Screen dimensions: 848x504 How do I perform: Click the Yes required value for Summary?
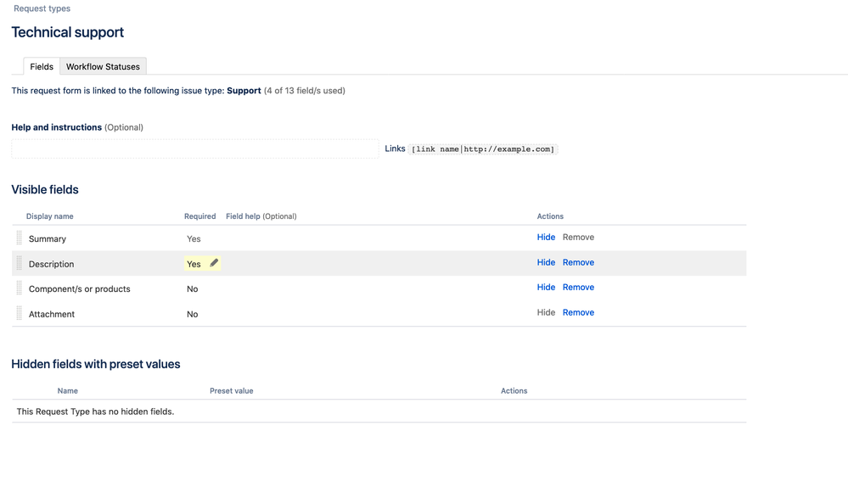194,239
